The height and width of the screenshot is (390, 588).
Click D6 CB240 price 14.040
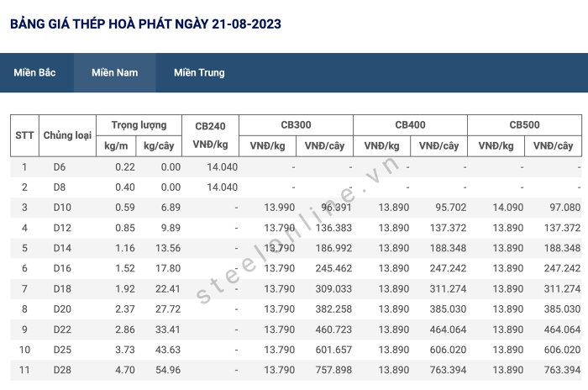click(x=223, y=167)
